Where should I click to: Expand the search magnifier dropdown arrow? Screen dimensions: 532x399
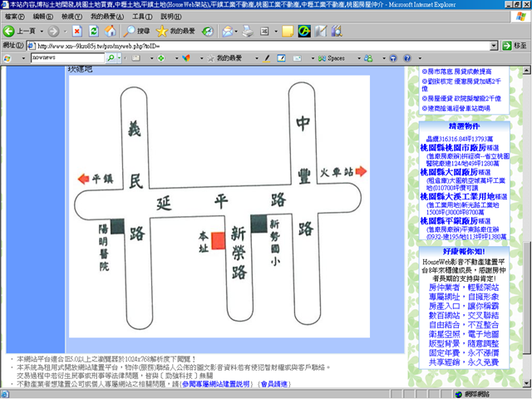(x=119, y=58)
